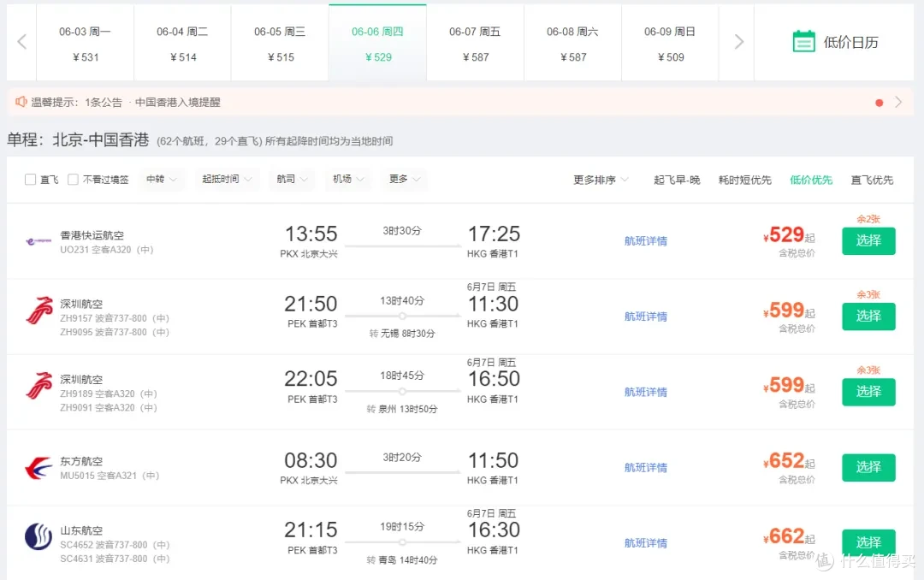Click the red notification dot
The height and width of the screenshot is (580, 924).
coord(880,103)
